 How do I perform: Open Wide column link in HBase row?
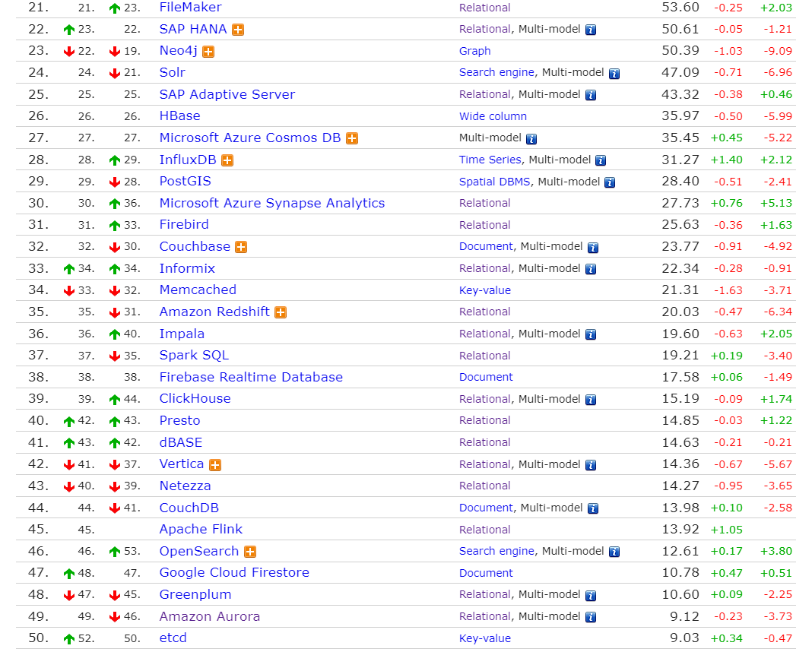pos(493,116)
